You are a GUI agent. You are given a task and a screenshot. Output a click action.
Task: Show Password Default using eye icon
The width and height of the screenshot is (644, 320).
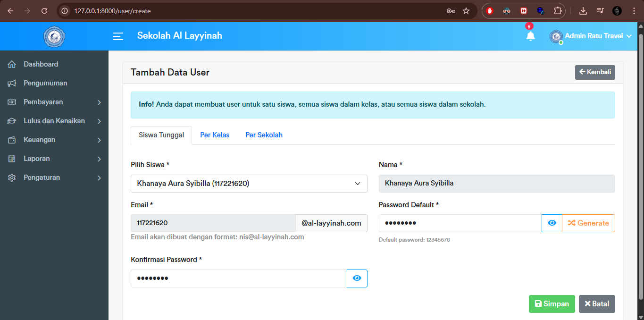pos(552,223)
